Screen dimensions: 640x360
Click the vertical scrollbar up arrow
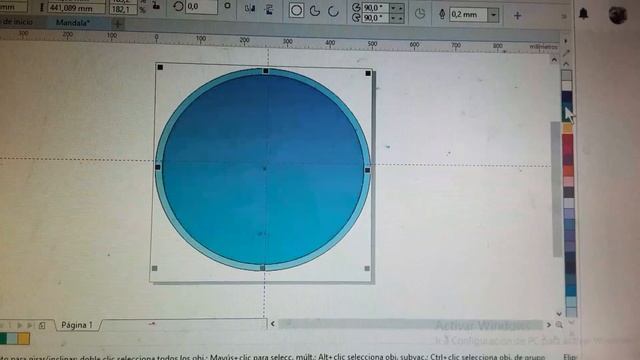tap(554, 60)
